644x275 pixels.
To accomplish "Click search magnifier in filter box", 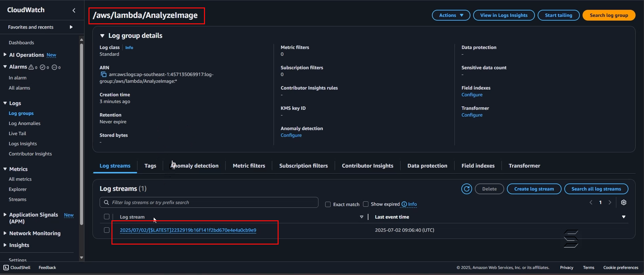I will coord(106,202).
